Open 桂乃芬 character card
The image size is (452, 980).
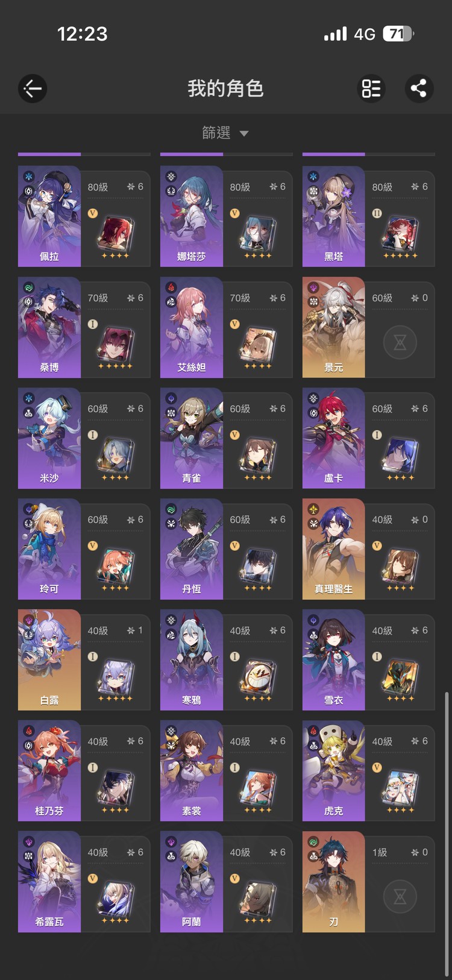(x=49, y=771)
